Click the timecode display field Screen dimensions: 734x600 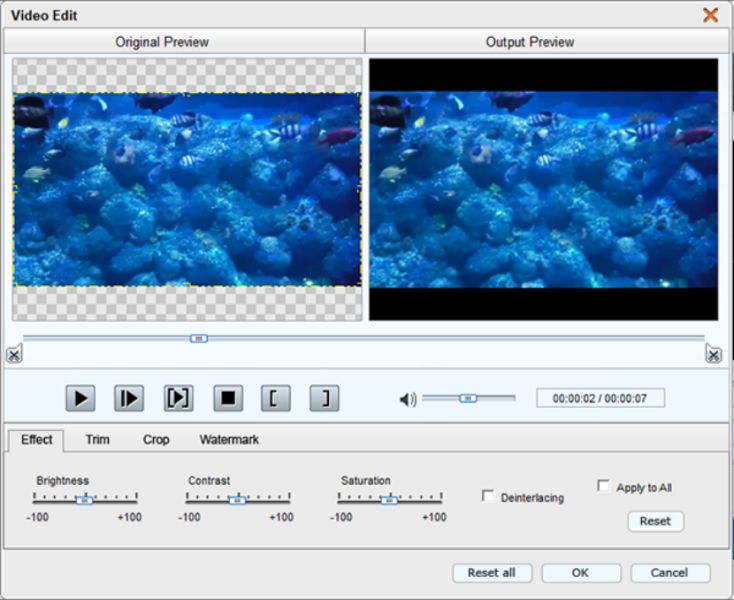[x=600, y=398]
